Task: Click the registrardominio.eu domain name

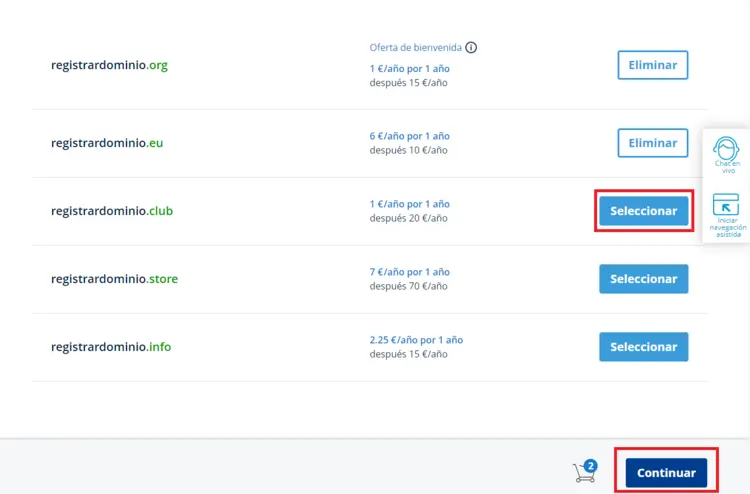Action: (107, 143)
